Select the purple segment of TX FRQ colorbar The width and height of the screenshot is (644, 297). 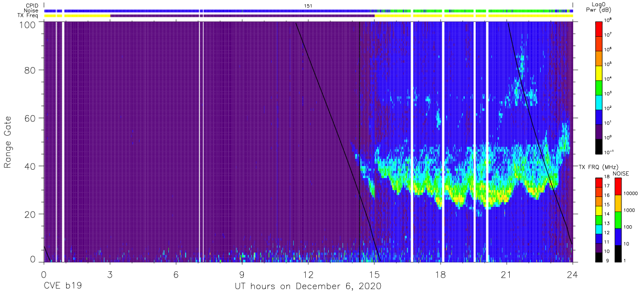tap(599, 247)
